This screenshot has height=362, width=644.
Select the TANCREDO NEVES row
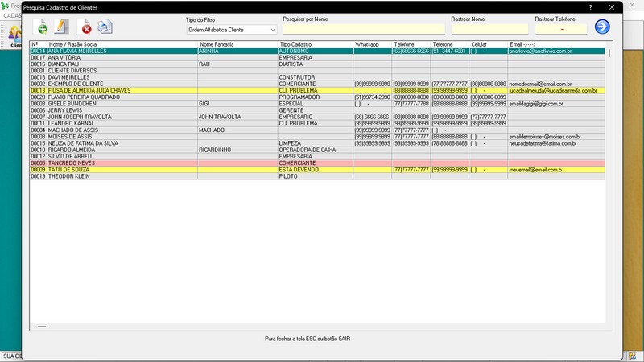pos(317,163)
